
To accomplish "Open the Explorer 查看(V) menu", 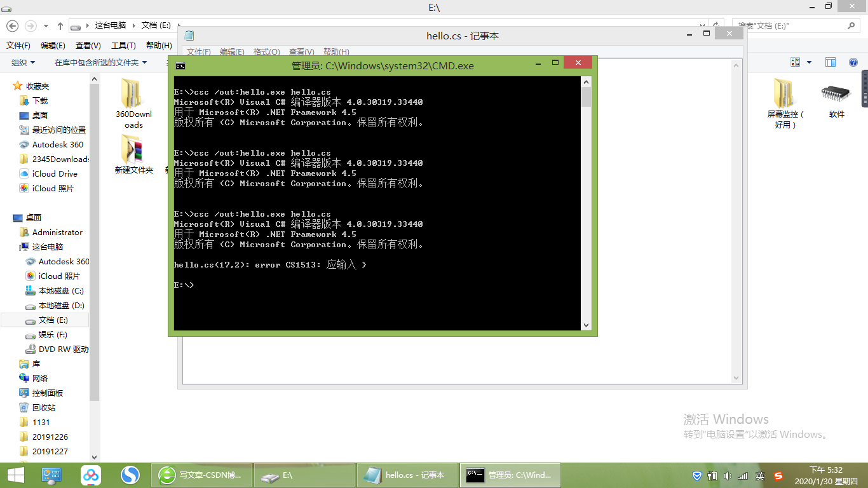I will click(88, 46).
